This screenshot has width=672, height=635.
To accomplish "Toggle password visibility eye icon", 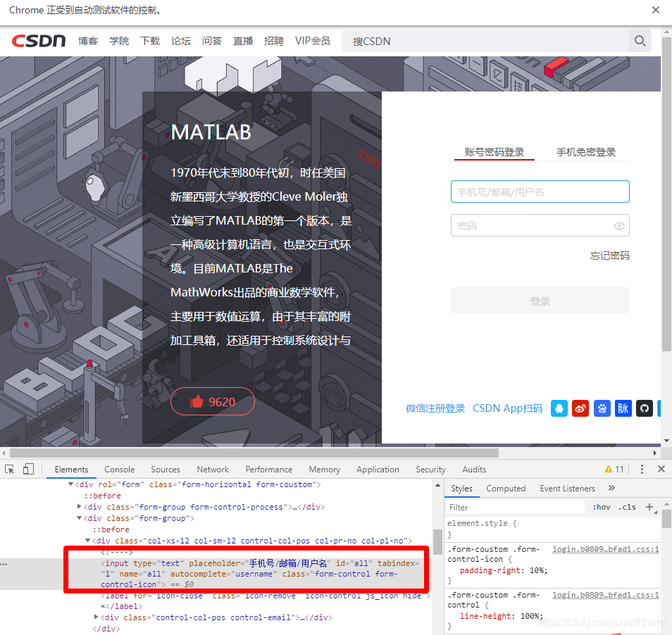I will pos(619,226).
